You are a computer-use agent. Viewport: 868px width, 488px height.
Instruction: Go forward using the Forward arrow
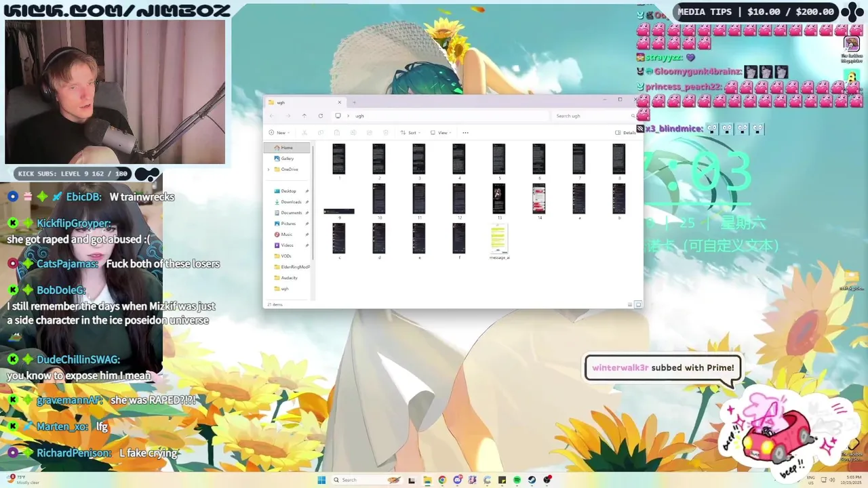click(x=288, y=116)
